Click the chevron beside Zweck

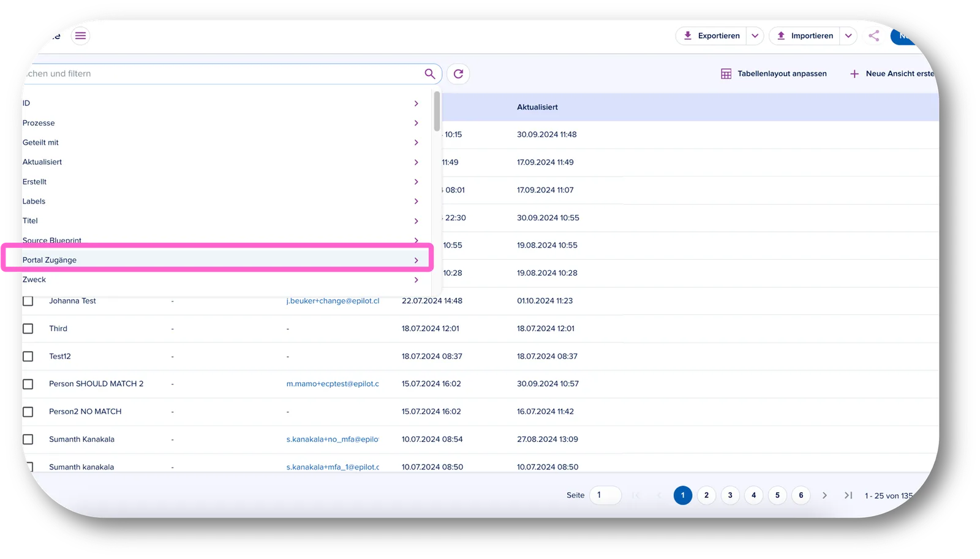(x=417, y=279)
